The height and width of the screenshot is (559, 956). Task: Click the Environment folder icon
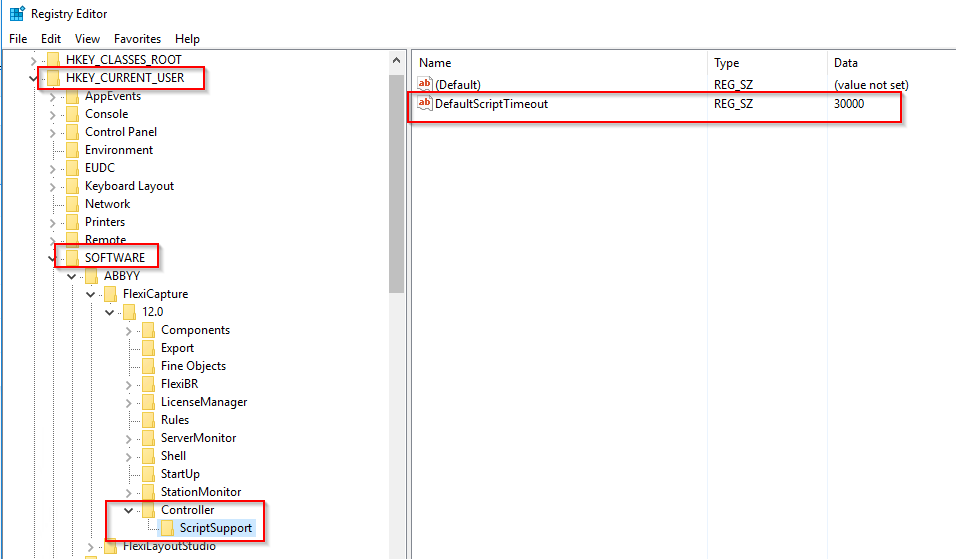click(72, 149)
